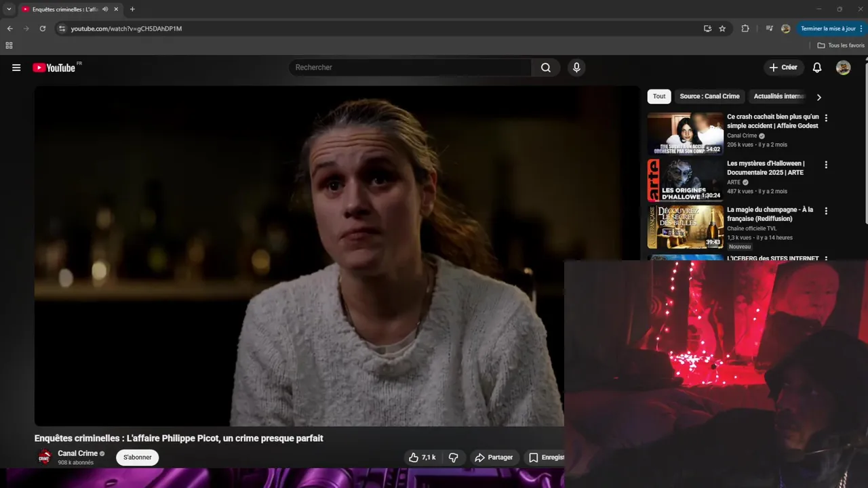Go forward with the browser arrow
This screenshot has height=488, width=868.
pyautogui.click(x=26, y=28)
